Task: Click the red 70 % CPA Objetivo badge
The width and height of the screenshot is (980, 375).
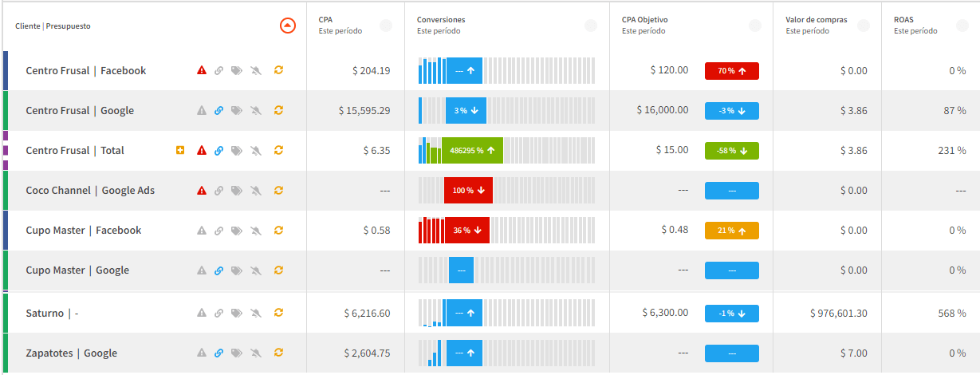Action: click(x=732, y=70)
